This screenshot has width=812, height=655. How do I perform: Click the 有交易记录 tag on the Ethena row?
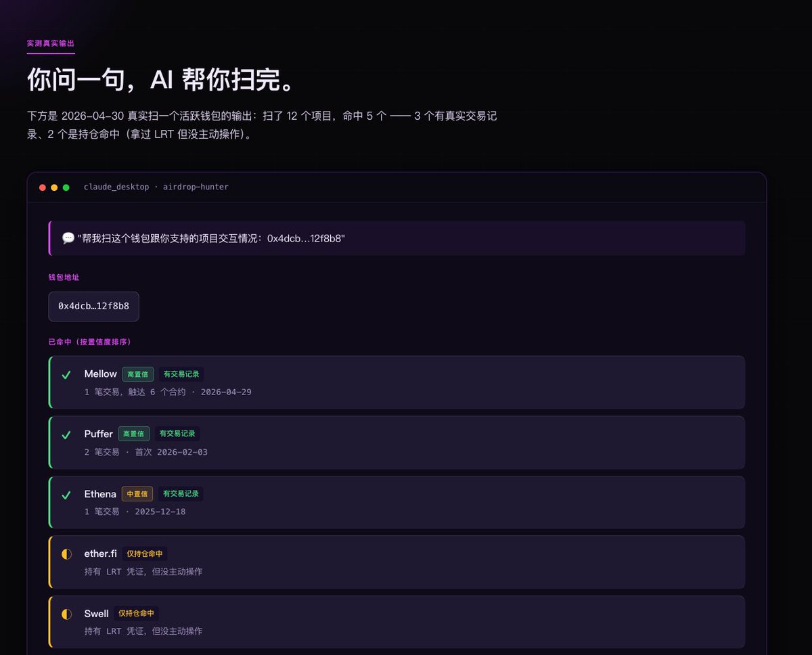181,494
